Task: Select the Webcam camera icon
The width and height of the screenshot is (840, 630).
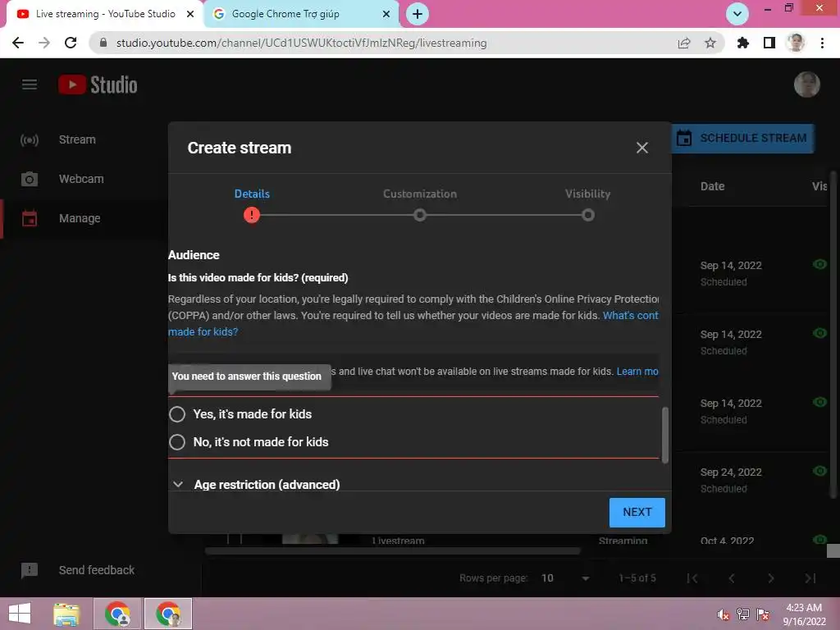Action: tap(29, 179)
